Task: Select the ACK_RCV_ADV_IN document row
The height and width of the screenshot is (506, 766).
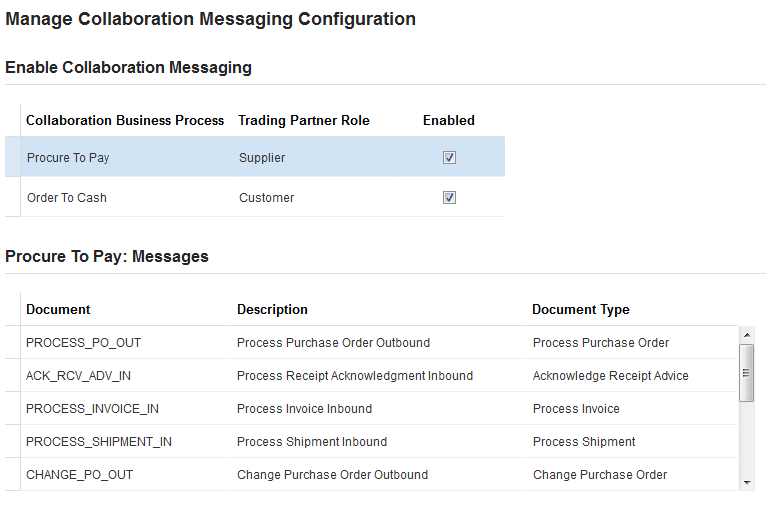Action: tap(79, 376)
